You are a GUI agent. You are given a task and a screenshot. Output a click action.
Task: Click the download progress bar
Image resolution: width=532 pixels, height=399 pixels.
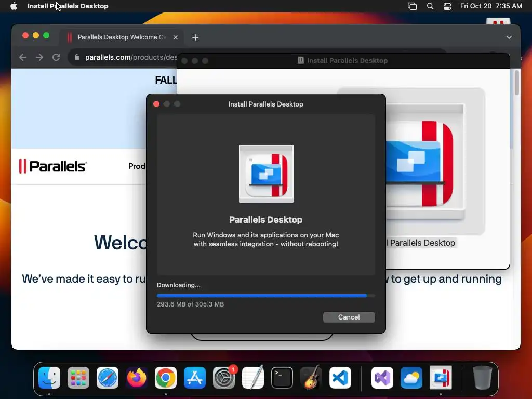click(265, 296)
